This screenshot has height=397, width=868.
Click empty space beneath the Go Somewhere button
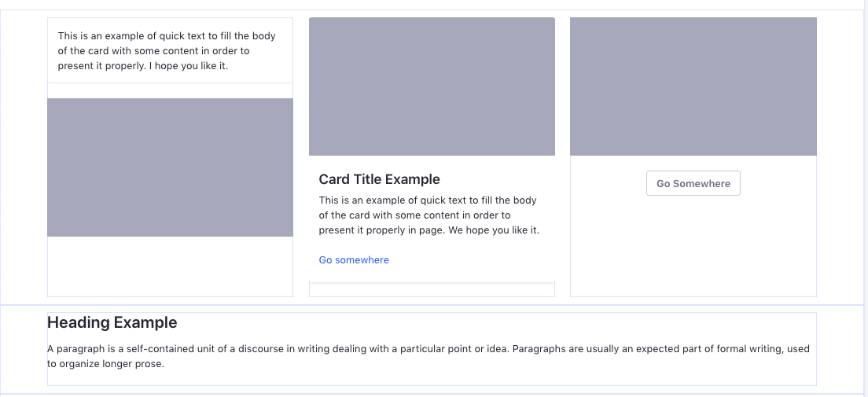click(x=693, y=246)
